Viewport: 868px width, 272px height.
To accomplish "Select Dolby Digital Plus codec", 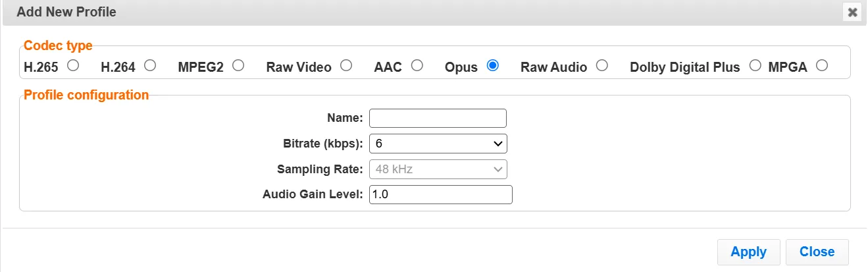I will tap(755, 65).
